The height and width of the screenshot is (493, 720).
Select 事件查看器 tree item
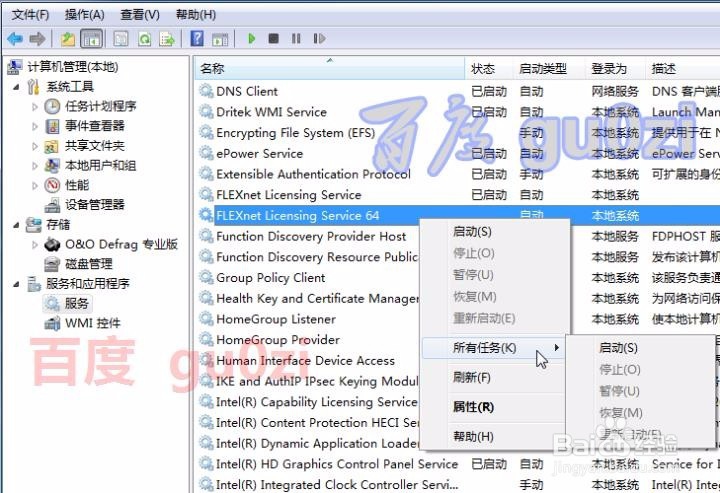tap(95, 126)
